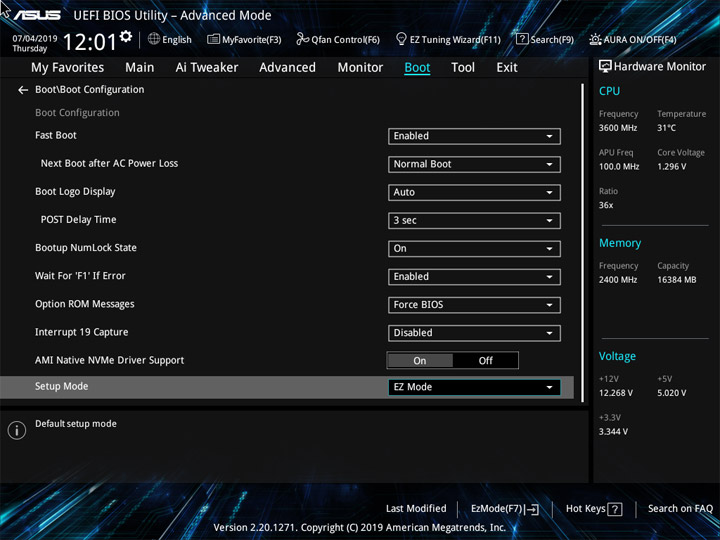
Task: Click the Ratio value 36x
Action: pos(606,205)
